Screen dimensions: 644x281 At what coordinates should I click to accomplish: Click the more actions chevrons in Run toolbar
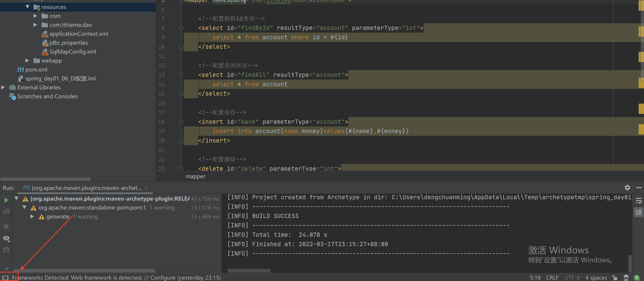6,268
